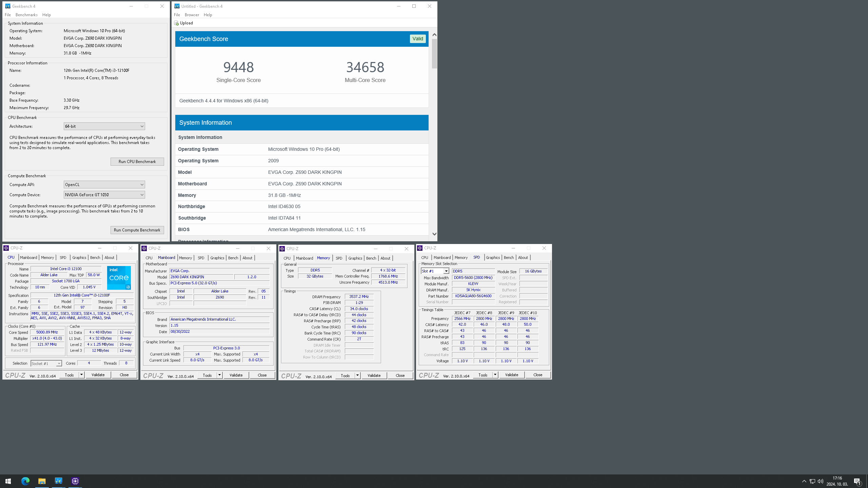Expand Tools arrow in CPU-Z Memory window
Image resolution: width=868 pixels, height=488 pixels.
357,375
